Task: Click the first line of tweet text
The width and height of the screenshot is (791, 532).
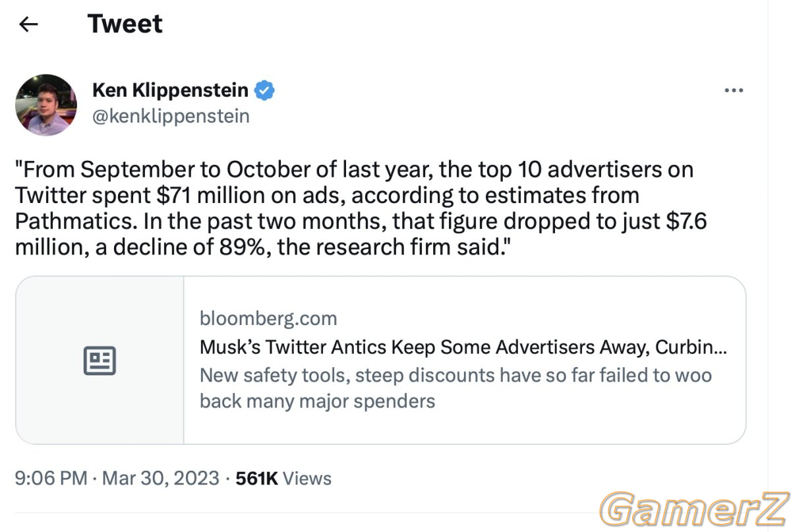Action: coord(354,169)
